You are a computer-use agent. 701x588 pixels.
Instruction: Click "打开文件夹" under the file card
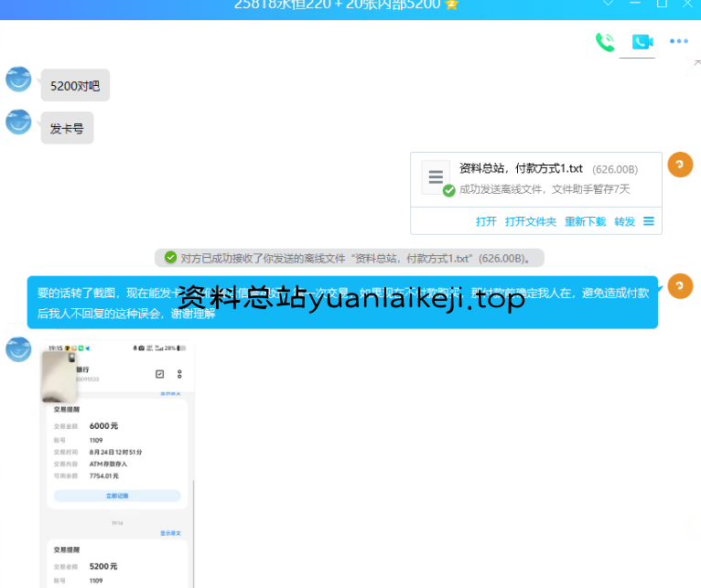(x=531, y=221)
